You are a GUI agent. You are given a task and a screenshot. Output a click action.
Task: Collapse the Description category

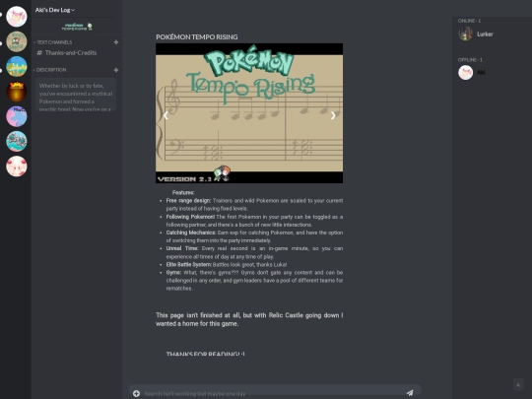pos(50,70)
